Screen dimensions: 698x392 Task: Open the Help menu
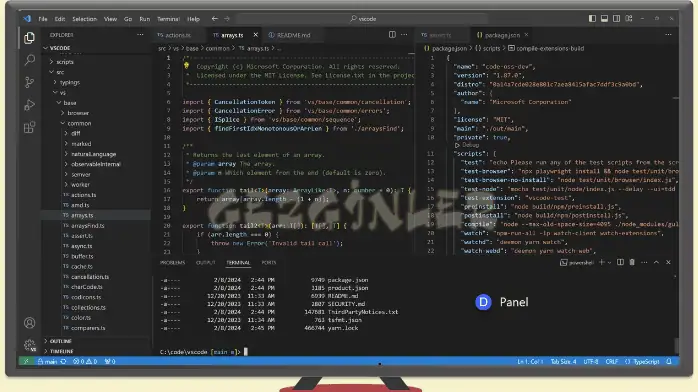coord(193,19)
